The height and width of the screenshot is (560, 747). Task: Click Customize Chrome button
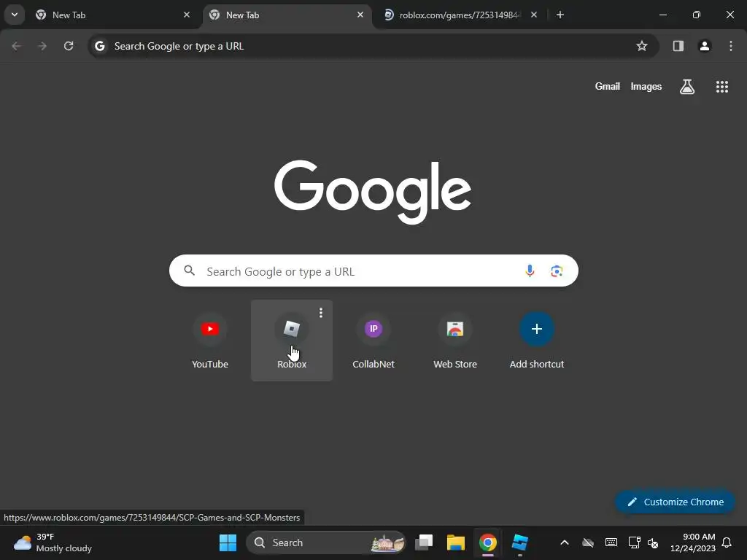pos(675,502)
